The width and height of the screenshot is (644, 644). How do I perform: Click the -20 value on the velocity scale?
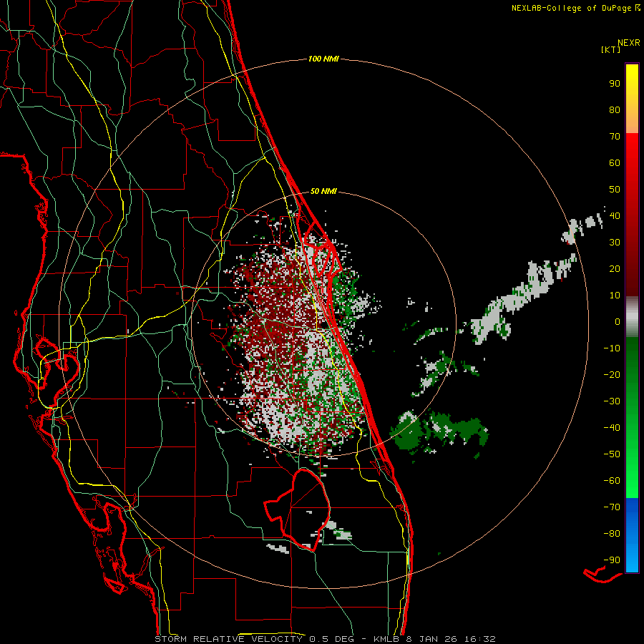pyautogui.click(x=612, y=375)
